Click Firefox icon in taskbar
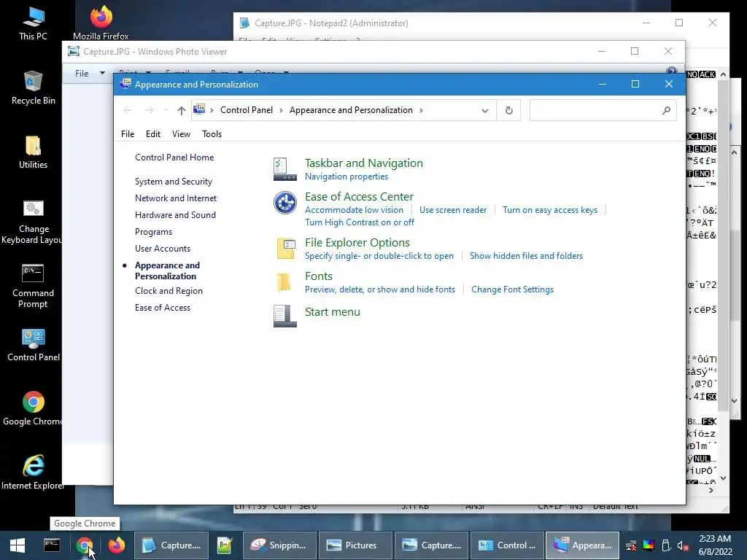Image resolution: width=747 pixels, height=560 pixels. pyautogui.click(x=116, y=545)
